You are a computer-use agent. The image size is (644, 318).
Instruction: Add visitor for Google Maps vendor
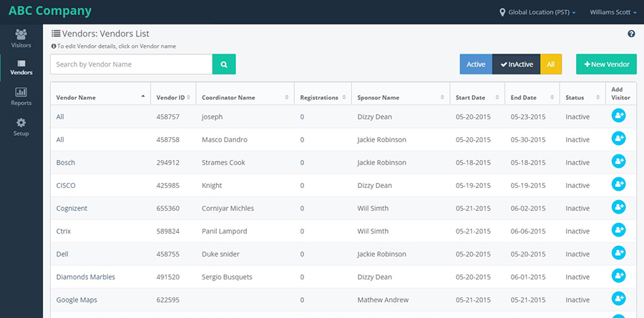618,299
